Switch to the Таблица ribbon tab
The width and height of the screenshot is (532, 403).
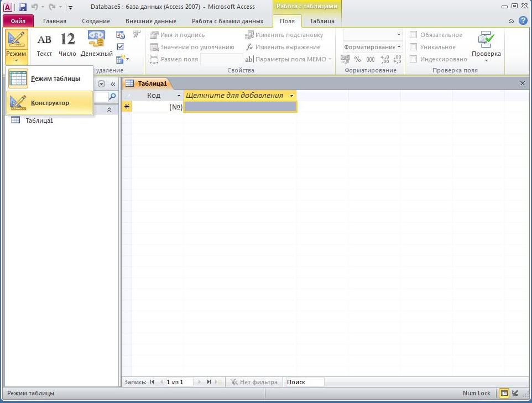pos(322,21)
